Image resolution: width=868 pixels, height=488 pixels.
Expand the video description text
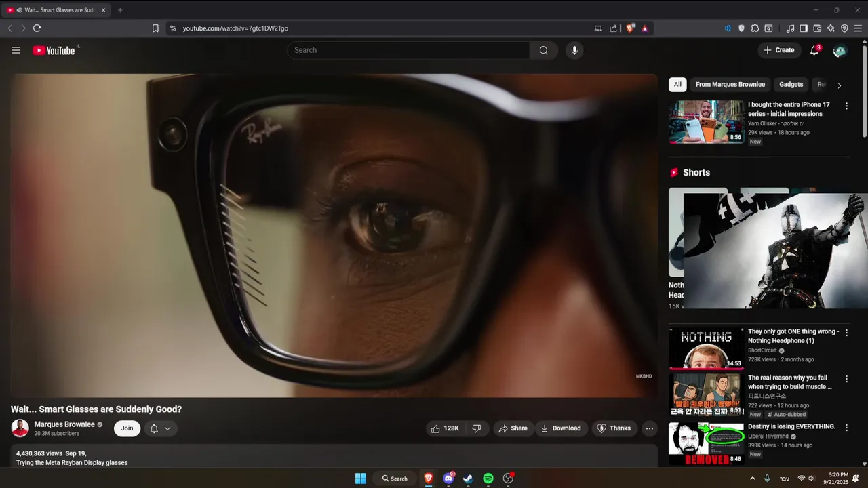click(x=334, y=457)
